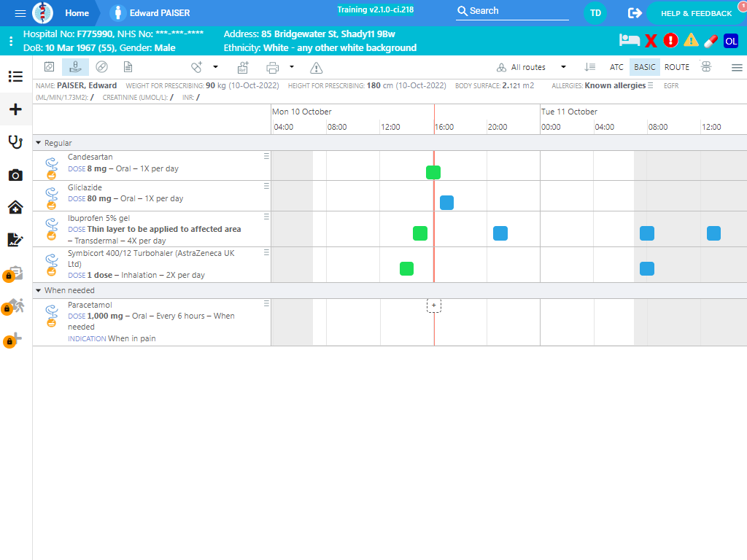Viewport: 747px width, 560px height.
Task: Open the print options dropdown arrow
Action: tap(292, 67)
